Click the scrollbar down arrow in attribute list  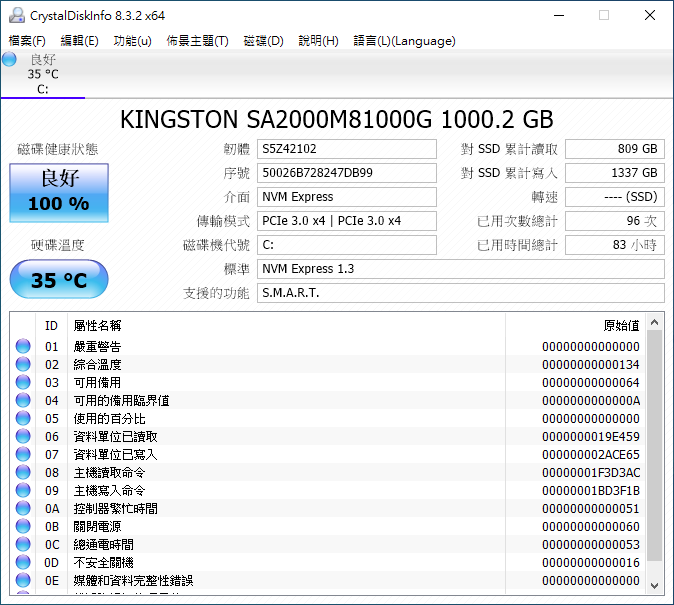[x=655, y=586]
